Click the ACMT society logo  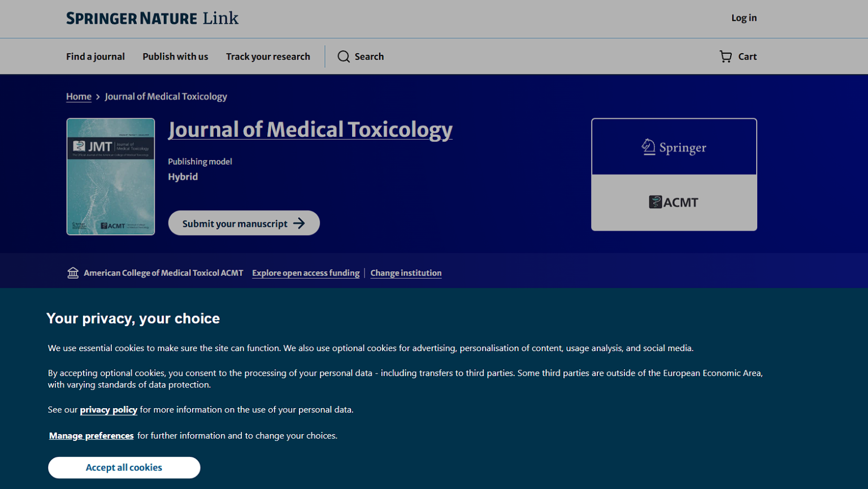[673, 202]
